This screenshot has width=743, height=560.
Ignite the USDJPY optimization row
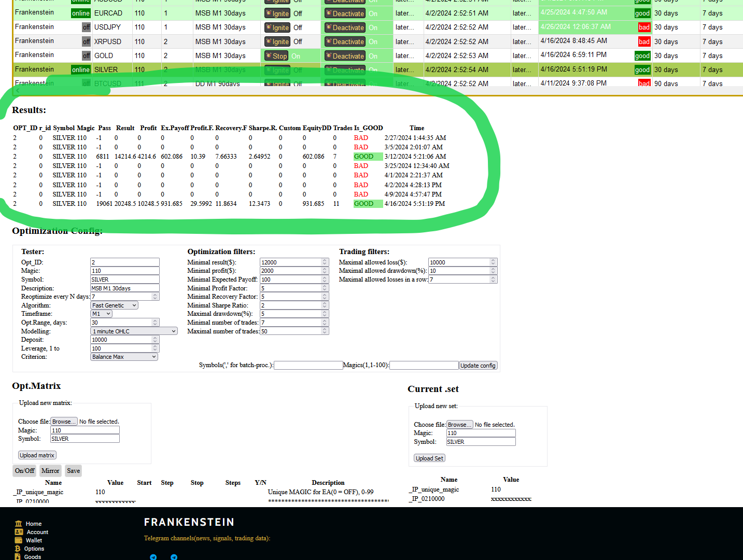click(277, 27)
